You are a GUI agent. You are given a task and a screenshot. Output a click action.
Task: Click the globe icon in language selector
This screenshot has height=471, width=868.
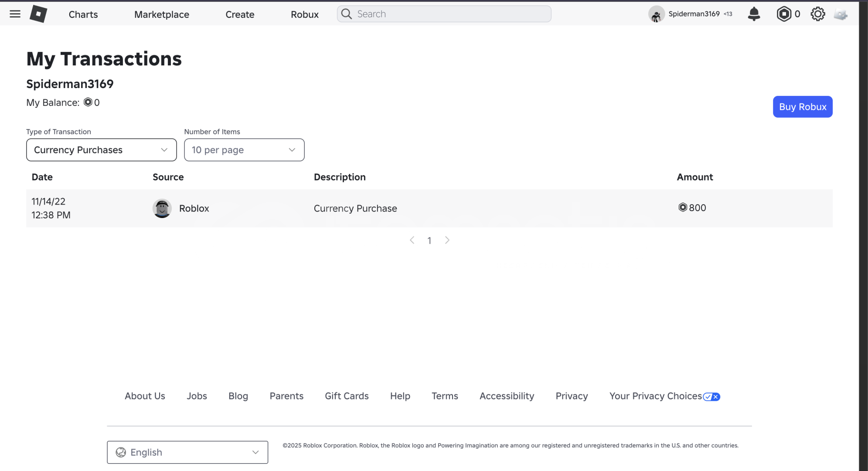pos(121,452)
